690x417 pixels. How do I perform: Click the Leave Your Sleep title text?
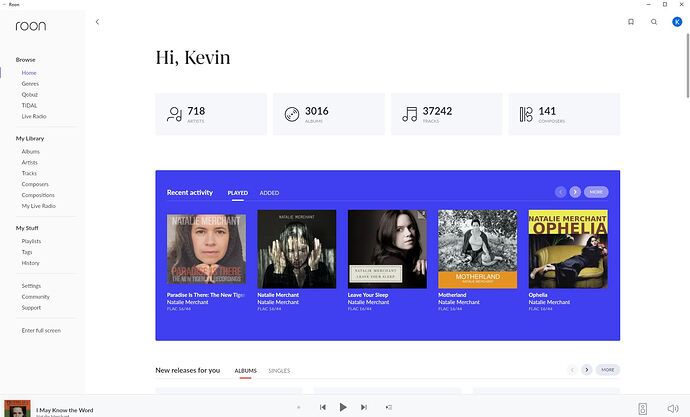pos(368,295)
